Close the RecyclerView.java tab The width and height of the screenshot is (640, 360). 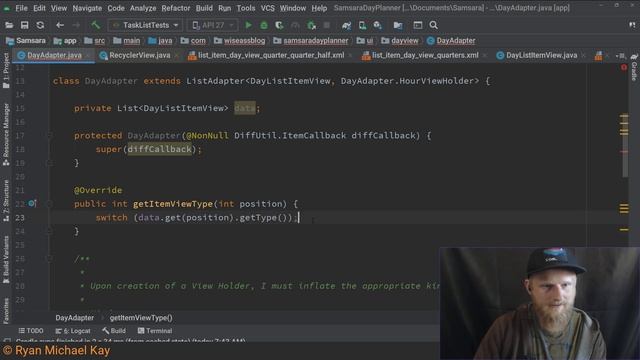[x=176, y=56]
